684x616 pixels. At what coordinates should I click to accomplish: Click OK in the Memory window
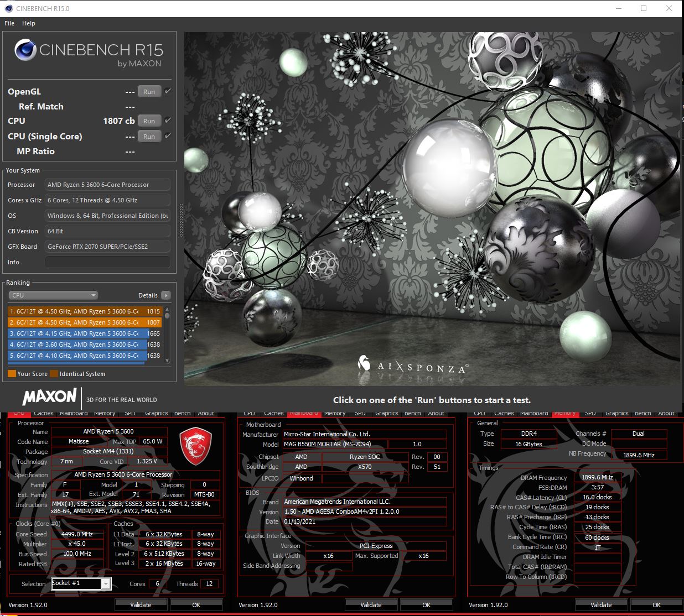656,605
